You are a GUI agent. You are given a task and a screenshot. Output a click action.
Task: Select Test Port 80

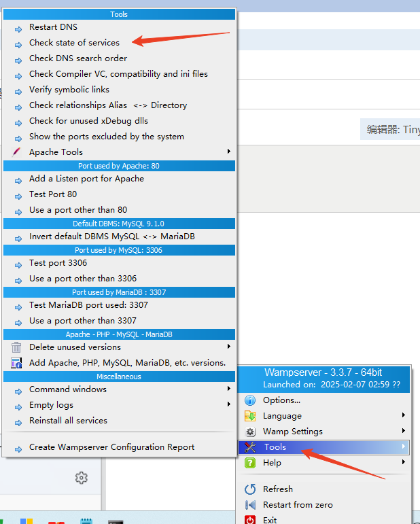pyautogui.click(x=120, y=194)
